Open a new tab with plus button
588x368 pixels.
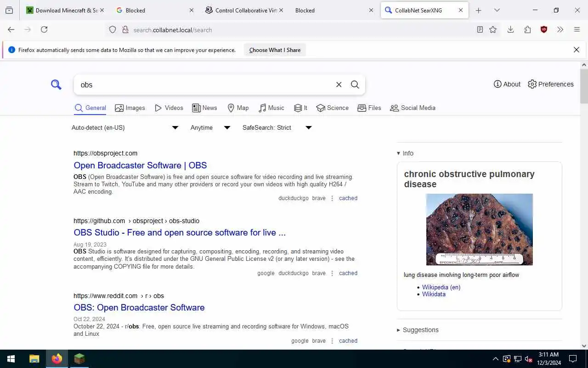(478, 10)
